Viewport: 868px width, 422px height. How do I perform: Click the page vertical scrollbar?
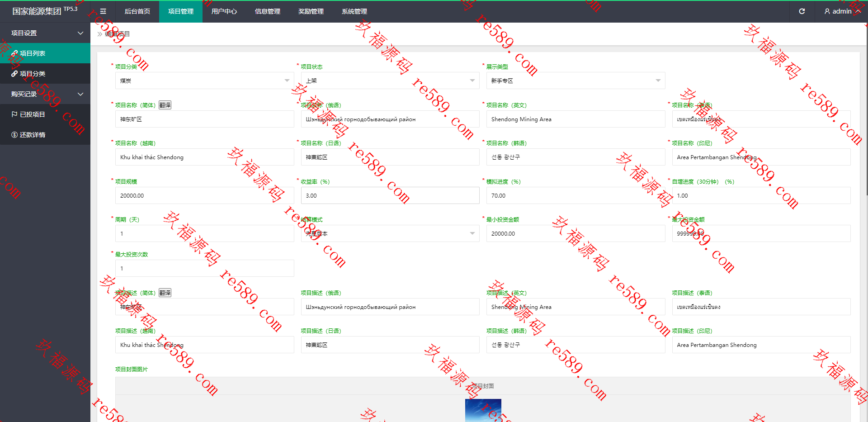866,109
